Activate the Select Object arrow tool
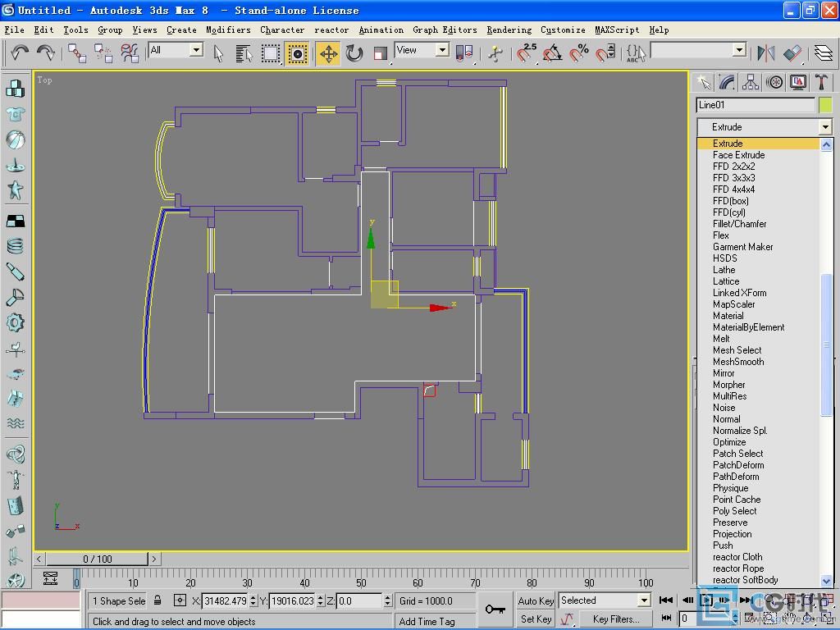This screenshot has height=630, width=840. coord(218,53)
